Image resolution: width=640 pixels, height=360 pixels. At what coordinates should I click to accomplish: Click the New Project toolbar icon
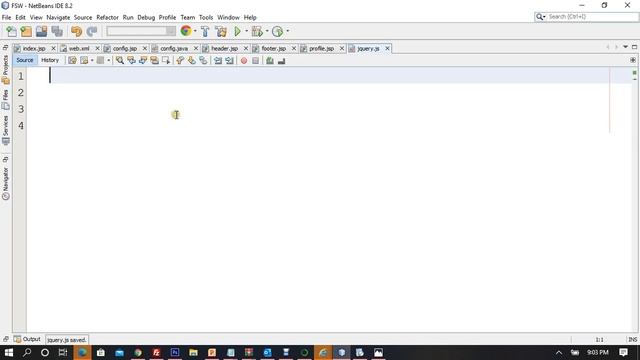point(26,31)
